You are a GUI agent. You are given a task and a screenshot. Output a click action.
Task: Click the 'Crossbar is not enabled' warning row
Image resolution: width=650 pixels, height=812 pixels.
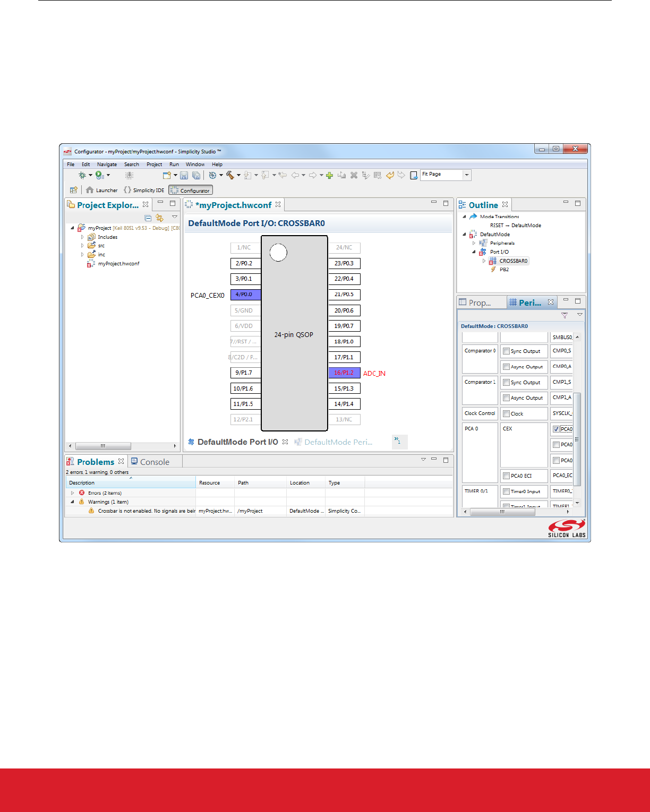pyautogui.click(x=259, y=511)
